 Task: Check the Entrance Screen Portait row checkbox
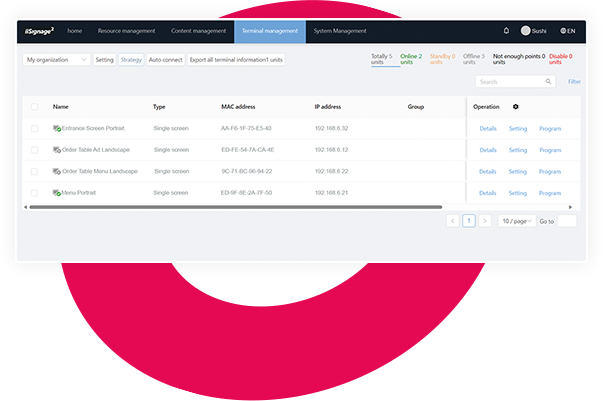point(35,129)
